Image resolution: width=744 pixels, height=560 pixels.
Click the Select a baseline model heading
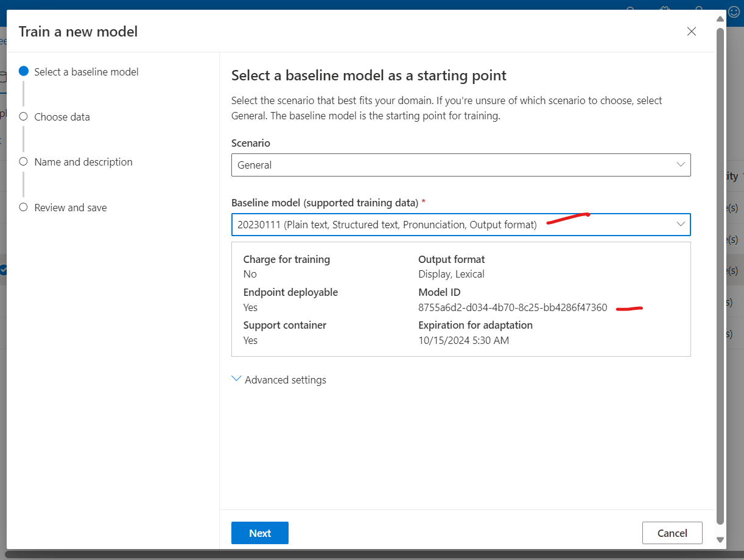tap(369, 76)
